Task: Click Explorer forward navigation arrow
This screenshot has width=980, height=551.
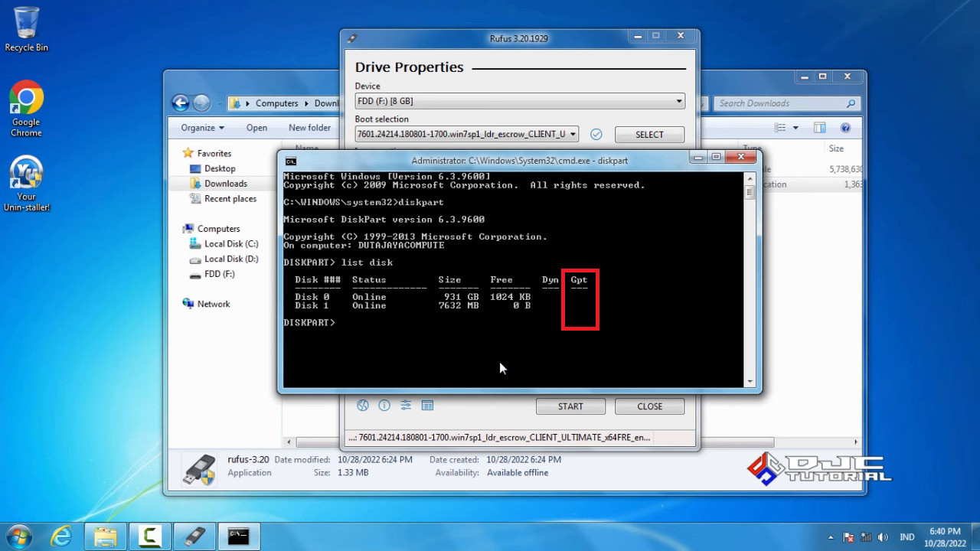Action: [201, 103]
